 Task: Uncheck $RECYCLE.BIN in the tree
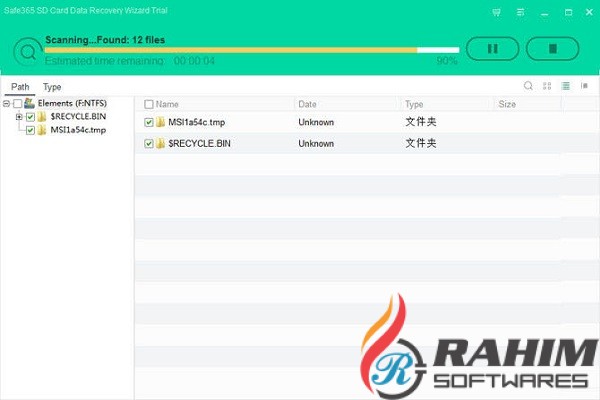tap(30, 117)
